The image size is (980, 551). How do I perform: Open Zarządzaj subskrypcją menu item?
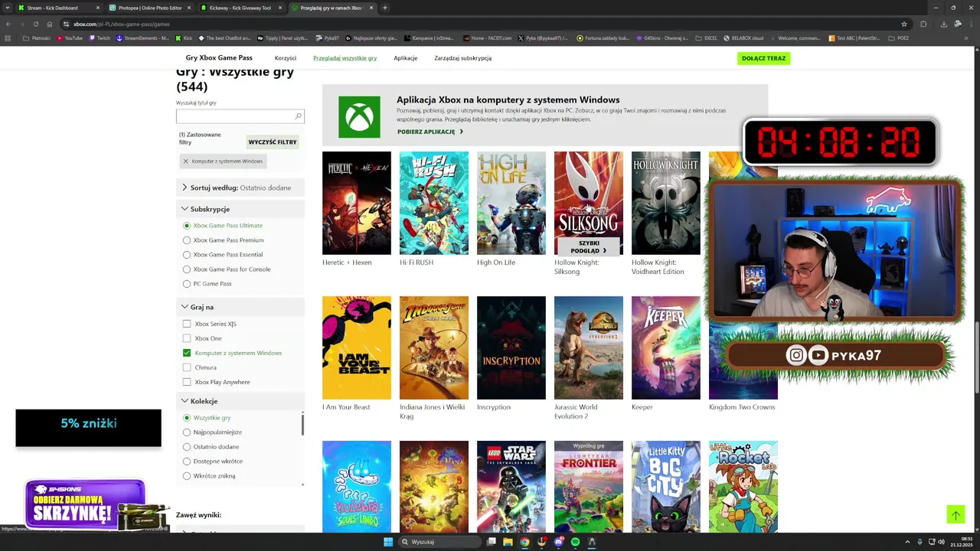462,58
